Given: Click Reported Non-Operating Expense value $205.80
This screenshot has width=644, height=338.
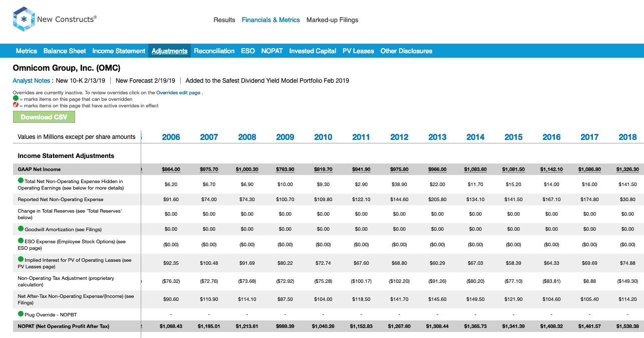Looking at the screenshot, I should pos(438,200).
